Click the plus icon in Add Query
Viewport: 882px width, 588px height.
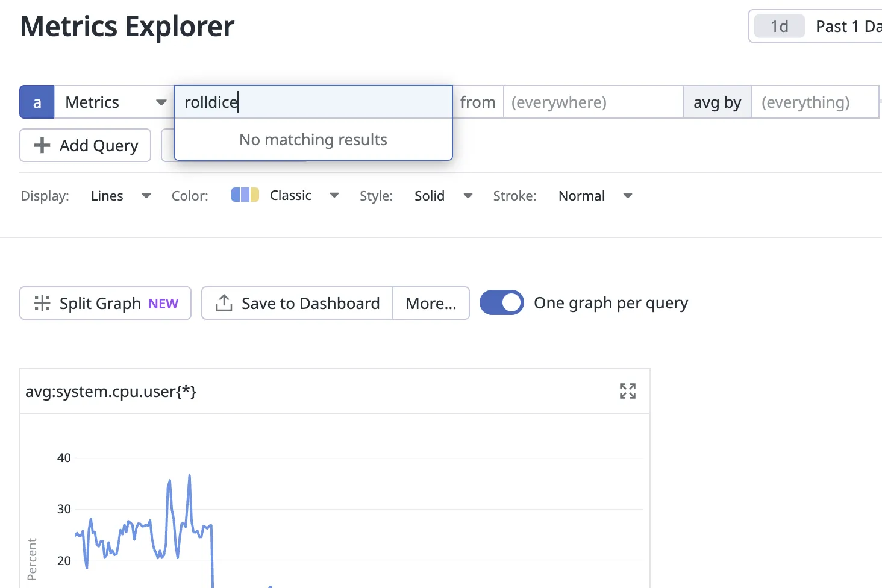pyautogui.click(x=42, y=145)
